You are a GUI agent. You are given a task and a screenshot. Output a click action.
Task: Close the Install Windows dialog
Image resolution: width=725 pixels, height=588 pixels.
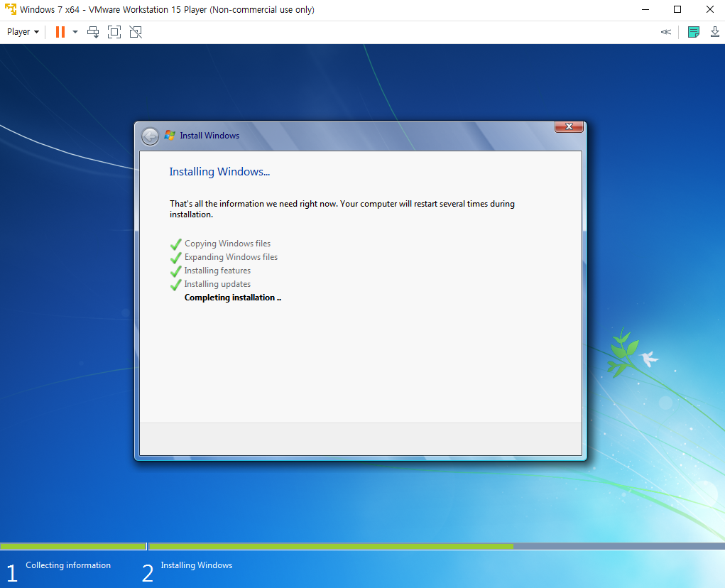pyautogui.click(x=569, y=126)
